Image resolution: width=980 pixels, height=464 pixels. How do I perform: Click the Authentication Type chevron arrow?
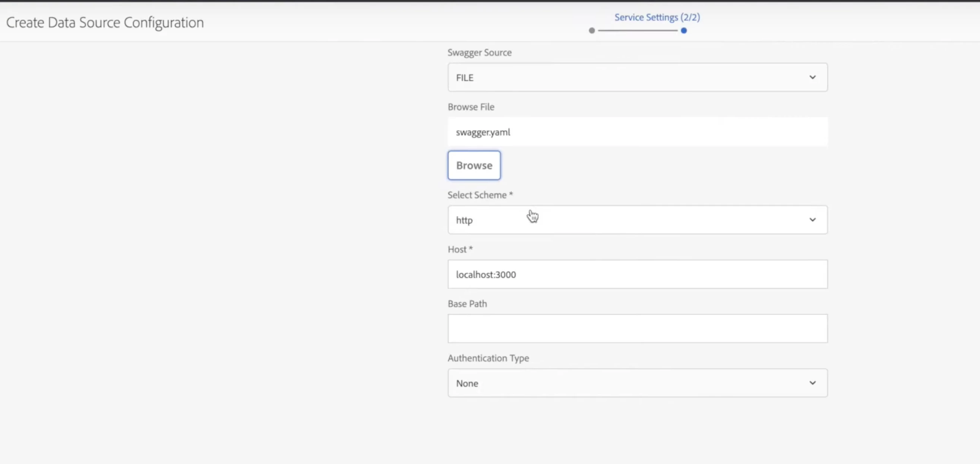[x=812, y=383]
